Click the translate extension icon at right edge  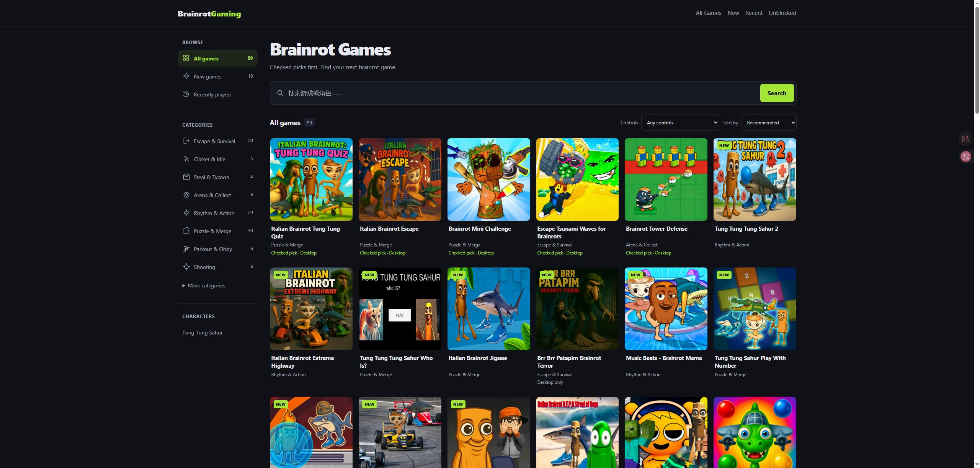click(965, 157)
